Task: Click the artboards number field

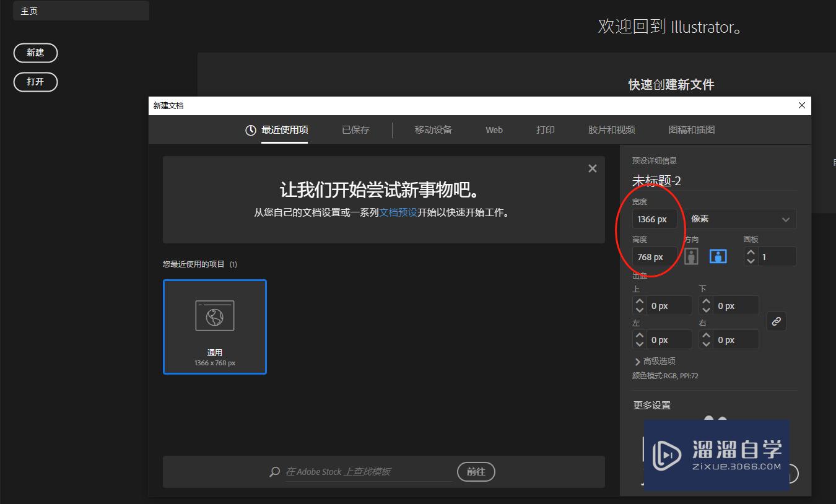Action: click(x=777, y=256)
